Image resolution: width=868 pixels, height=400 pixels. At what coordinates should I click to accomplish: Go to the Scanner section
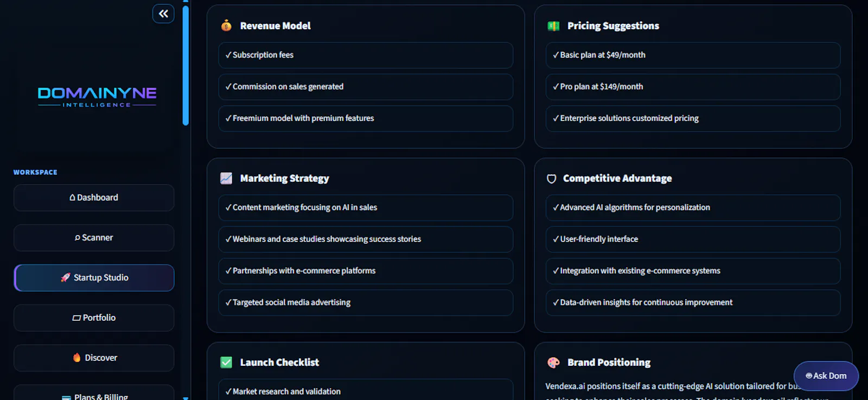click(94, 238)
